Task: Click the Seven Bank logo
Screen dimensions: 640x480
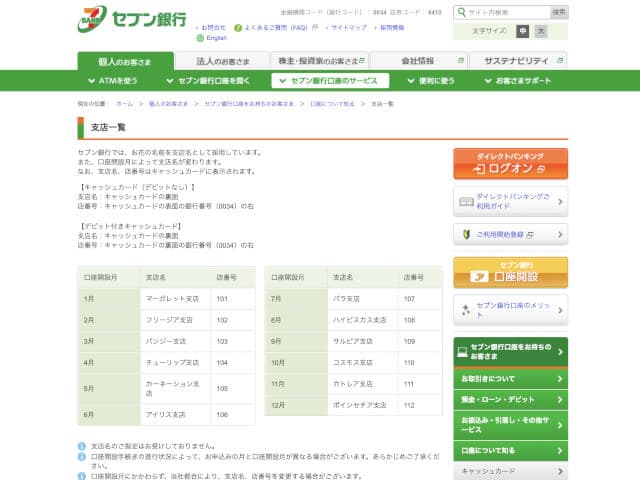Action: (x=131, y=19)
